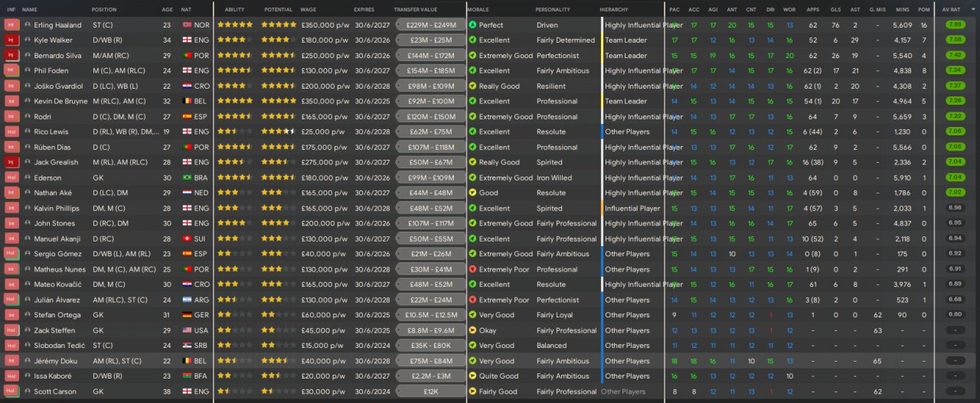
Task: Open John Stones's player profile via name
Action: [x=54, y=223]
